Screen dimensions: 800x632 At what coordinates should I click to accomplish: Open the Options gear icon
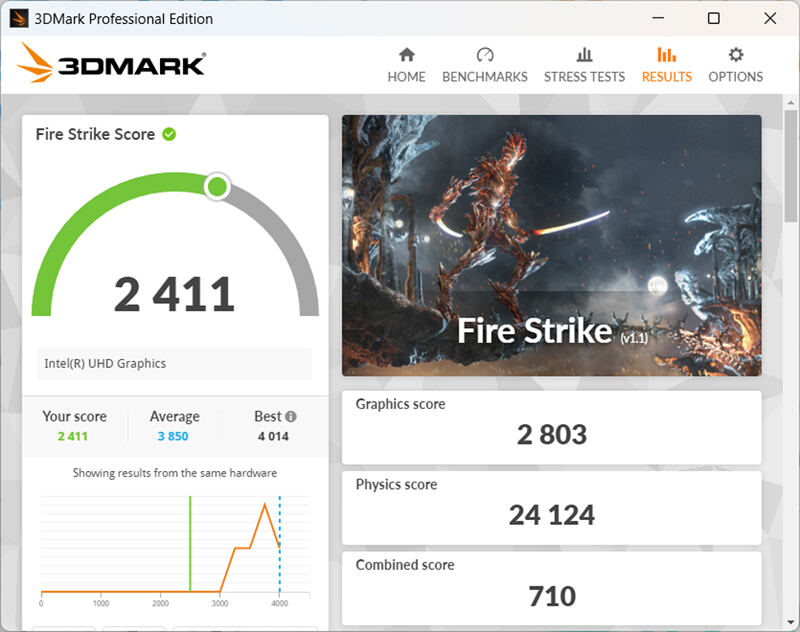736,55
